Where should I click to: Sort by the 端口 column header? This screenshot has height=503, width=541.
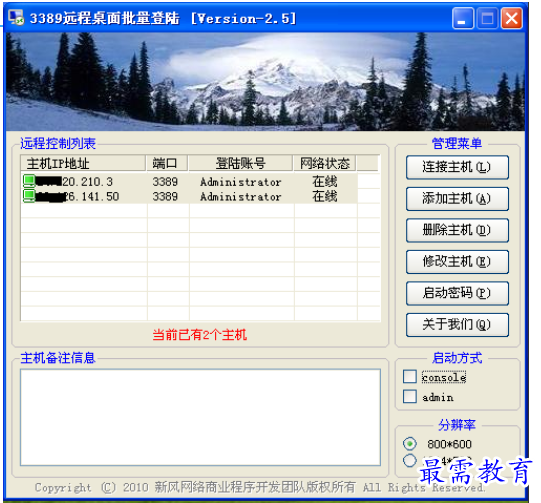tap(167, 163)
